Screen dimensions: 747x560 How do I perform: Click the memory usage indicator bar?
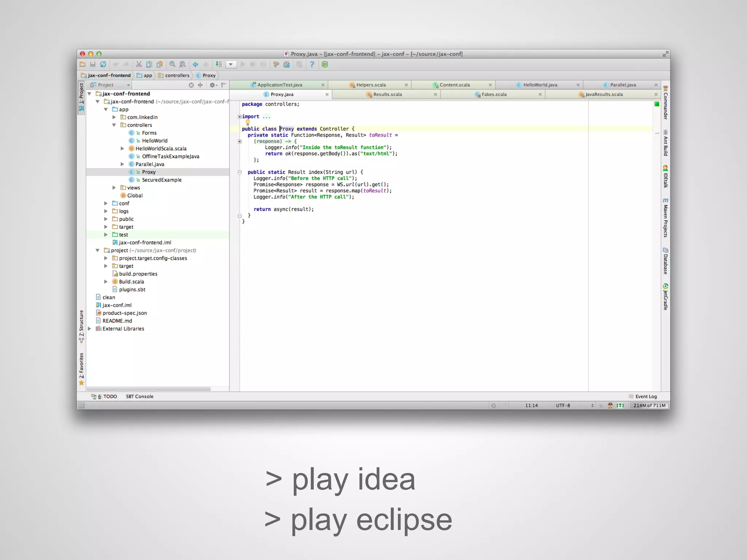pyautogui.click(x=649, y=405)
